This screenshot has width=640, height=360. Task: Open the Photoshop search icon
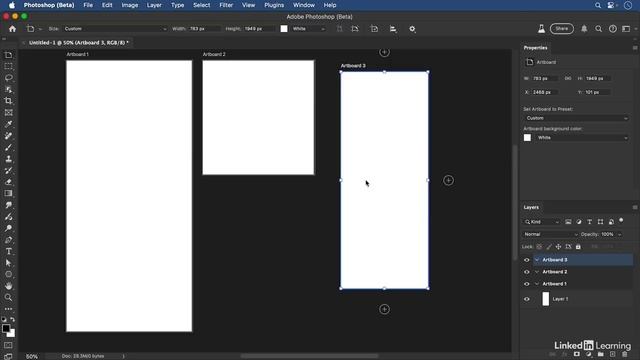pos(598,29)
